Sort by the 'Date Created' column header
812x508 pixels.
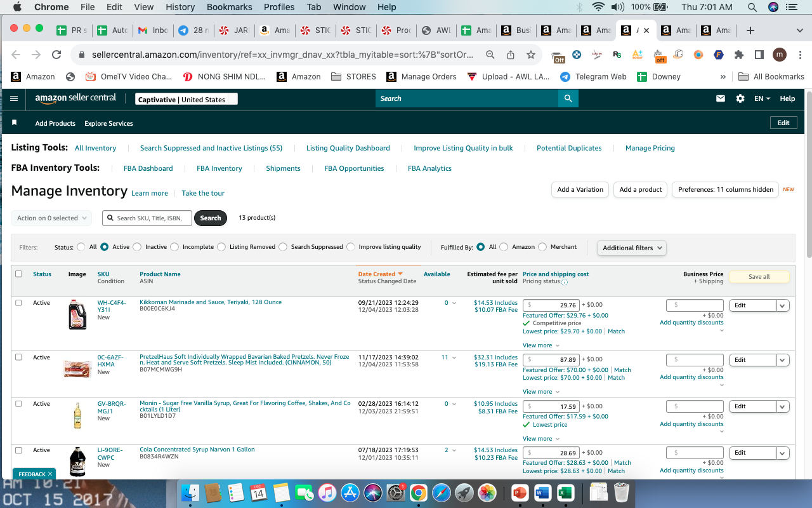[x=381, y=274]
